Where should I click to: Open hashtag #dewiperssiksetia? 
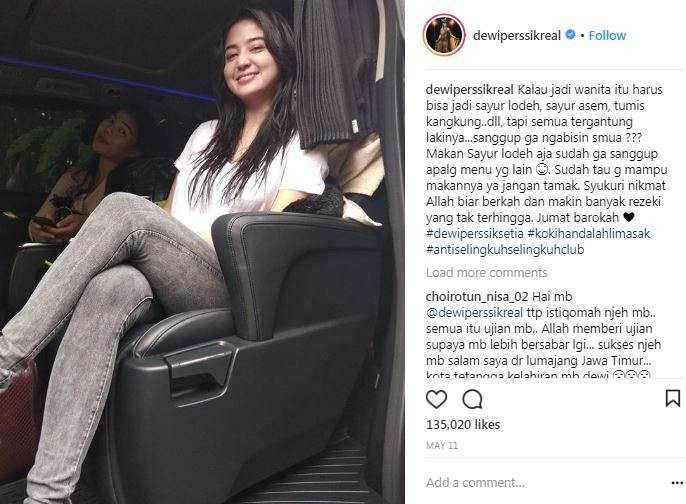[475, 233]
